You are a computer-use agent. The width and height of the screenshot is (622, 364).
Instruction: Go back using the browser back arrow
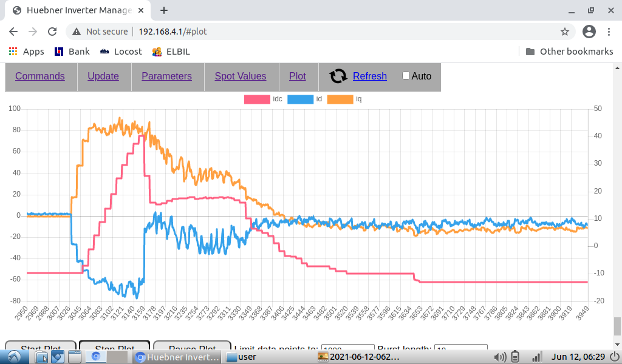pos(13,32)
